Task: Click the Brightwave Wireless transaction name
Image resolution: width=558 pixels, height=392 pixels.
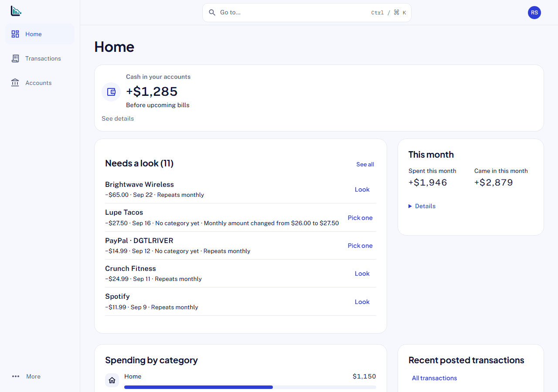Action: (x=139, y=184)
